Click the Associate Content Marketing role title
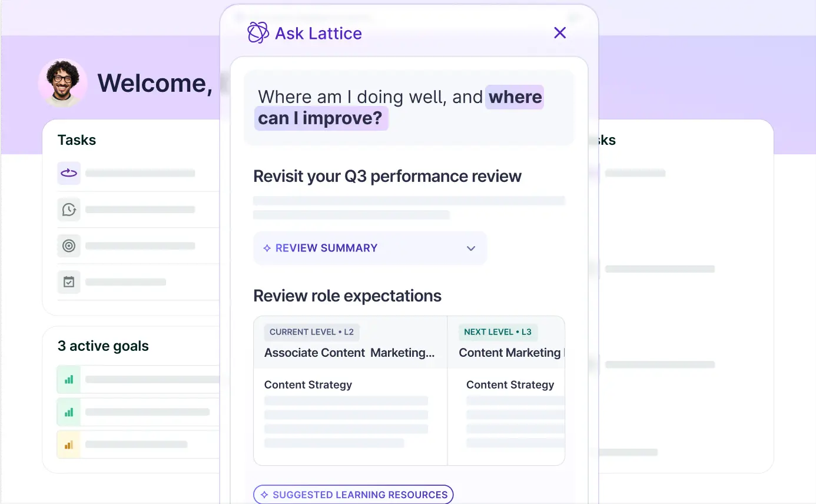 pos(349,353)
